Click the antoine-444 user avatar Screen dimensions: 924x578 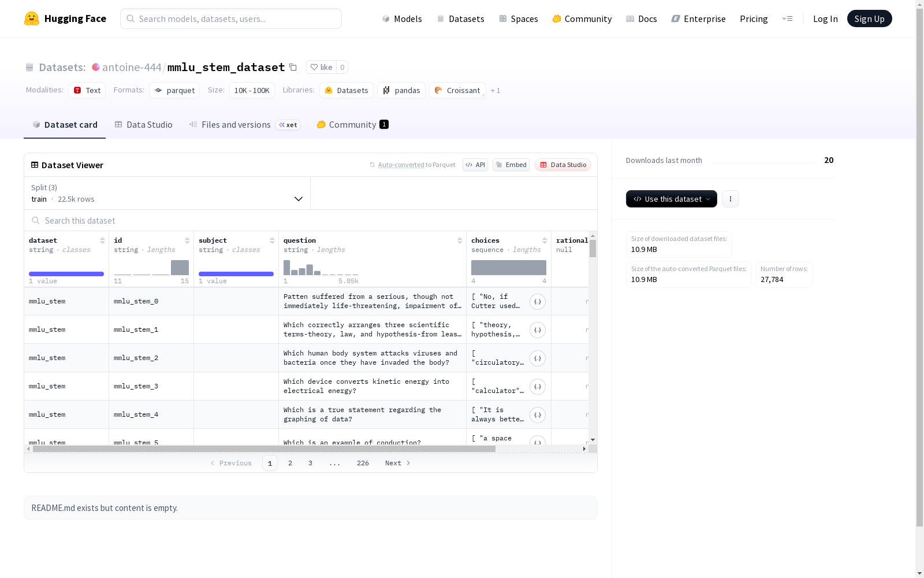click(96, 67)
